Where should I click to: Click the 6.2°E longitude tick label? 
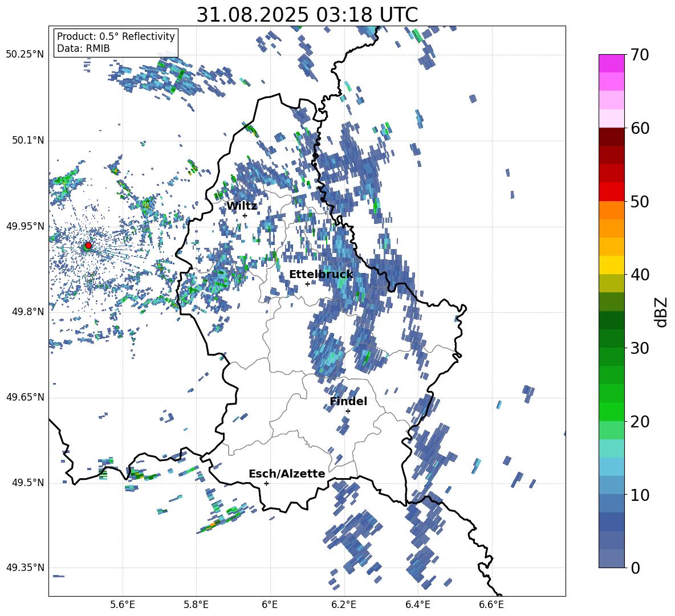pyautogui.click(x=344, y=605)
